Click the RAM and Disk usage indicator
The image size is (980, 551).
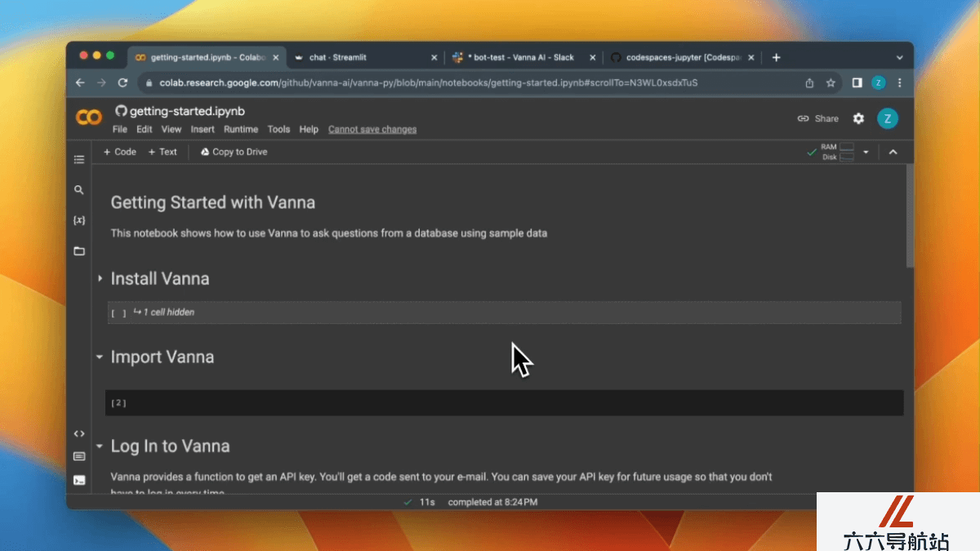837,152
